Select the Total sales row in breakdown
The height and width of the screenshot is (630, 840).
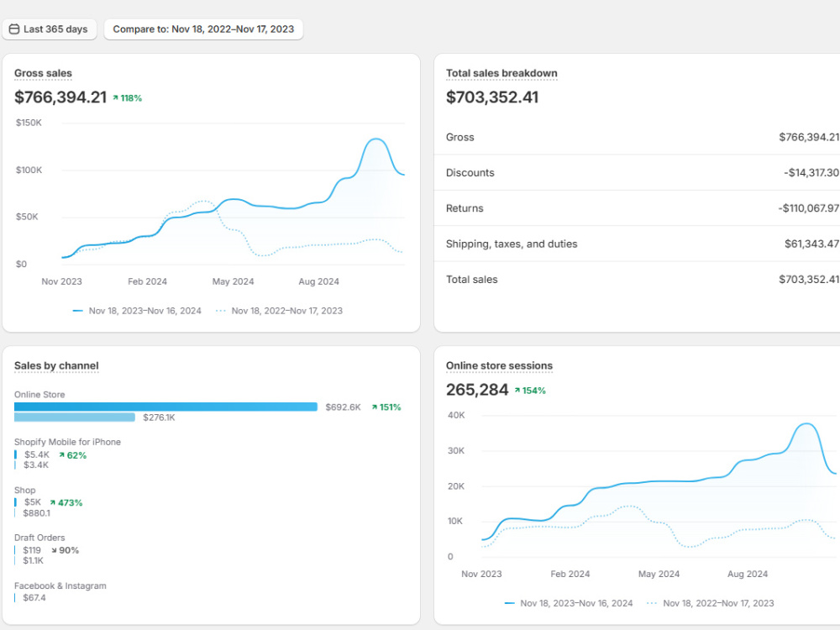[x=637, y=279]
